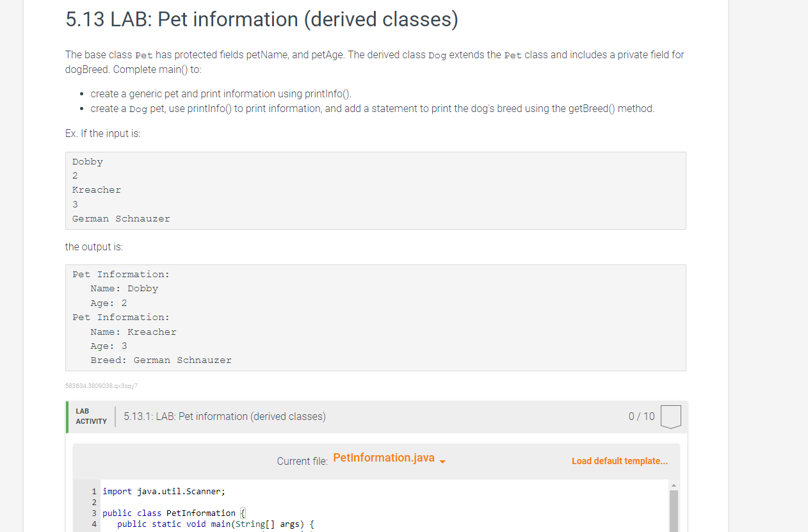This screenshot has height=532, width=808.
Task: Select German Schnauzer in the input example
Action: tap(121, 218)
